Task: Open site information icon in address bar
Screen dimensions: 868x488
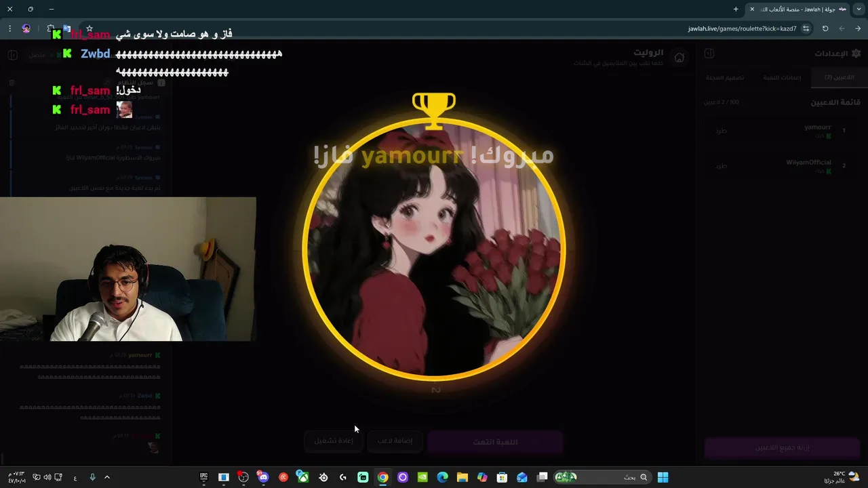Action: [x=806, y=28]
